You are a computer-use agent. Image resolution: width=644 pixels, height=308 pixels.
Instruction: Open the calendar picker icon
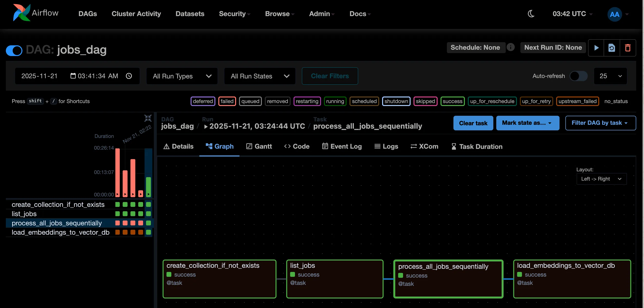coord(73,76)
